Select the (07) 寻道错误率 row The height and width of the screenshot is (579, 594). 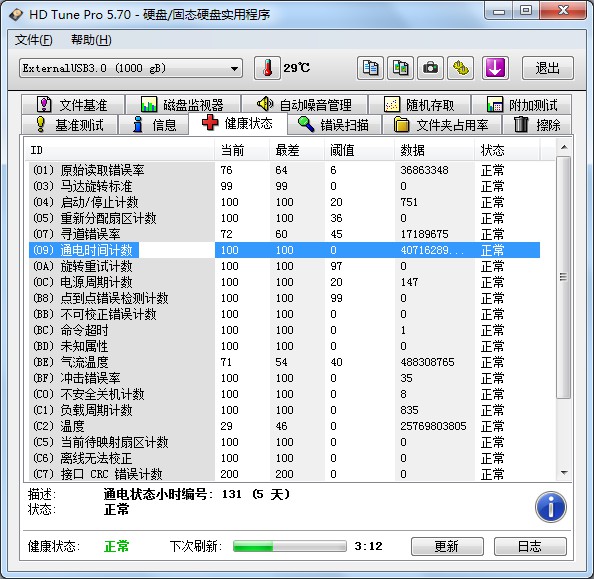284,234
